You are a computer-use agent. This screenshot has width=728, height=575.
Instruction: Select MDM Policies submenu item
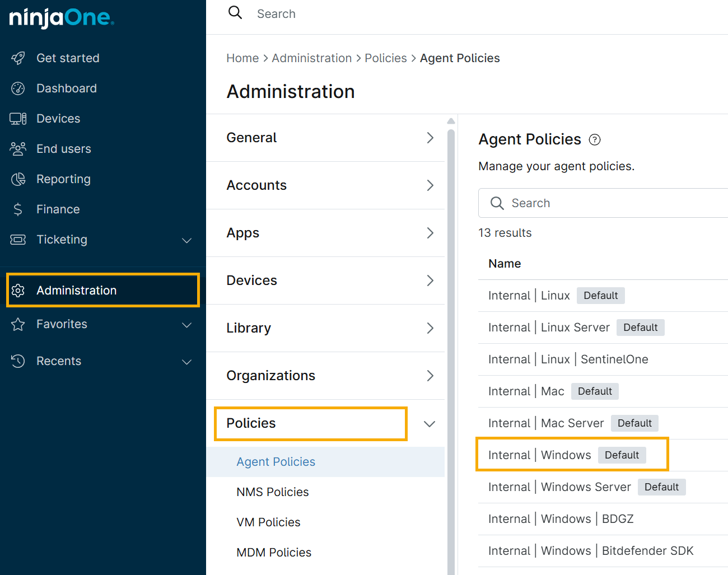pos(274,553)
